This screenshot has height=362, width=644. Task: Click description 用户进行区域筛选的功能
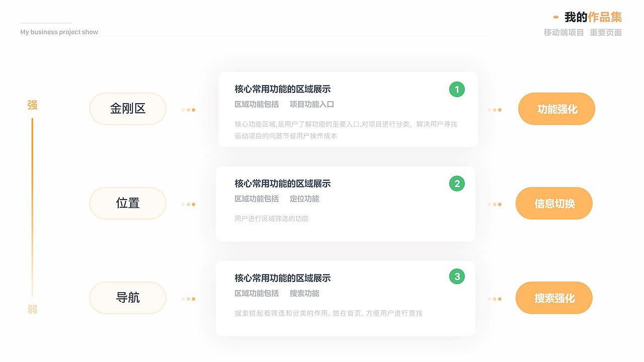pyautogui.click(x=272, y=219)
